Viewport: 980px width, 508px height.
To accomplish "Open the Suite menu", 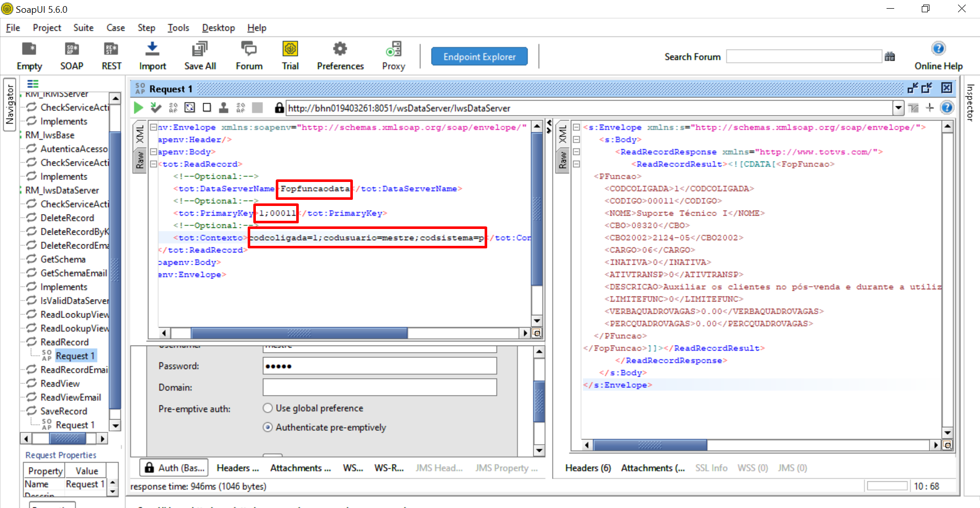I will pyautogui.click(x=83, y=28).
